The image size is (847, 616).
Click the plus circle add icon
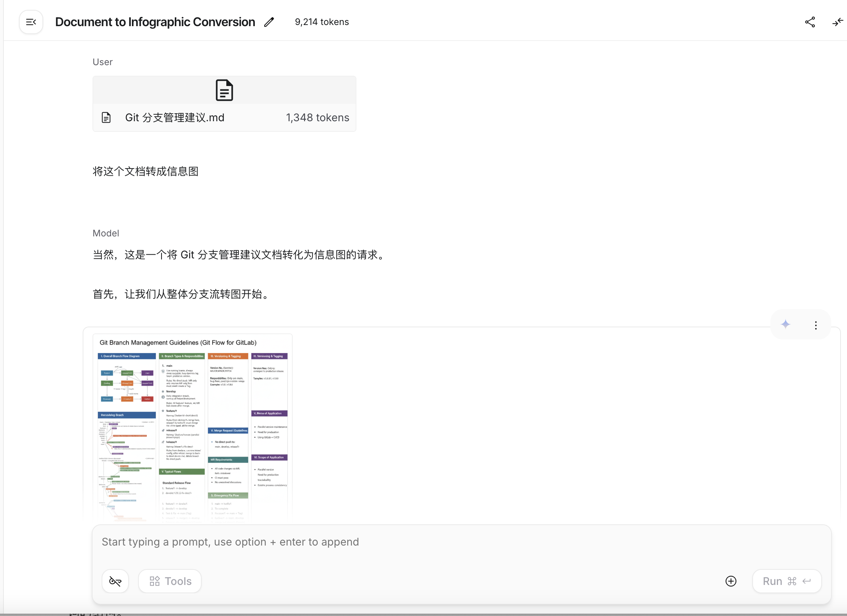pyautogui.click(x=731, y=581)
